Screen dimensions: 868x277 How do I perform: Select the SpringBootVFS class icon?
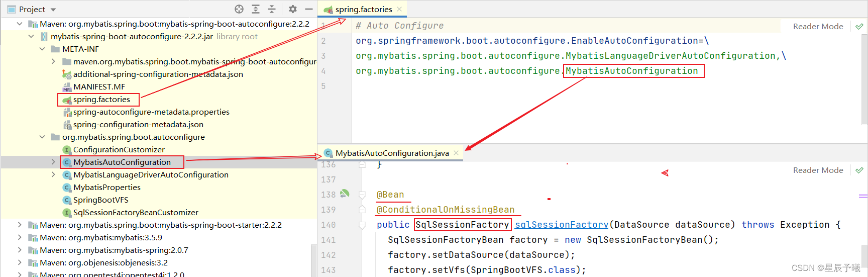click(66, 200)
